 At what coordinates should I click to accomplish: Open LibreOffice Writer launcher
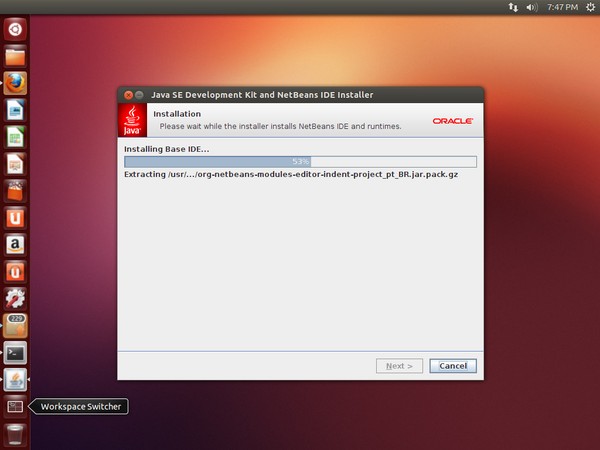click(x=15, y=110)
